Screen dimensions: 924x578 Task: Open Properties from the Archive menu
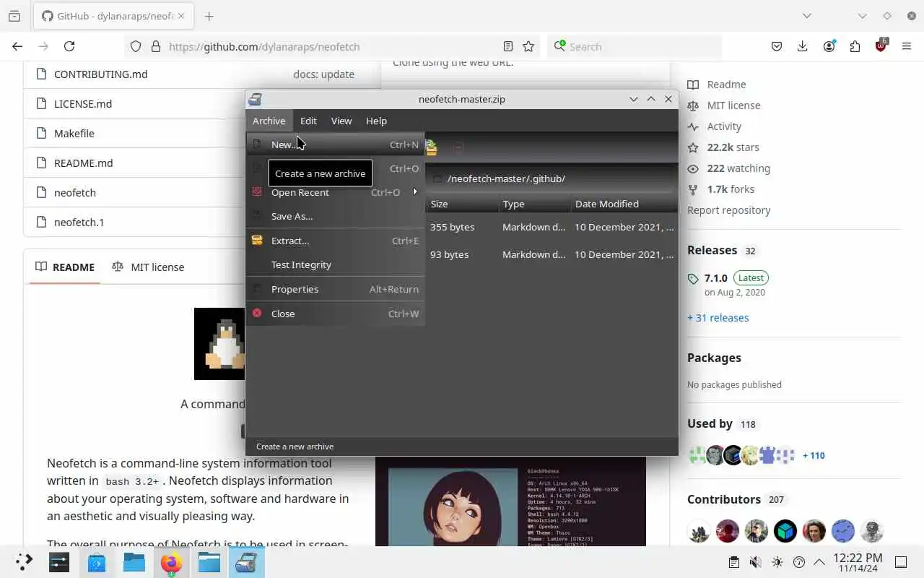335,289
